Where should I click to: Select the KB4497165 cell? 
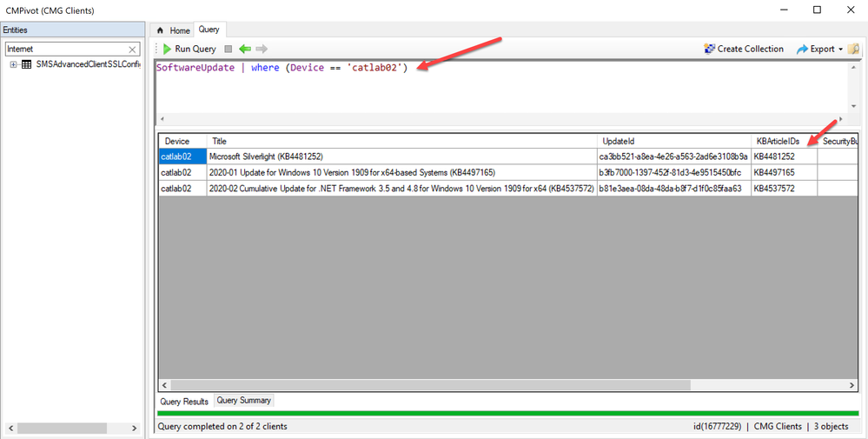[784, 173]
